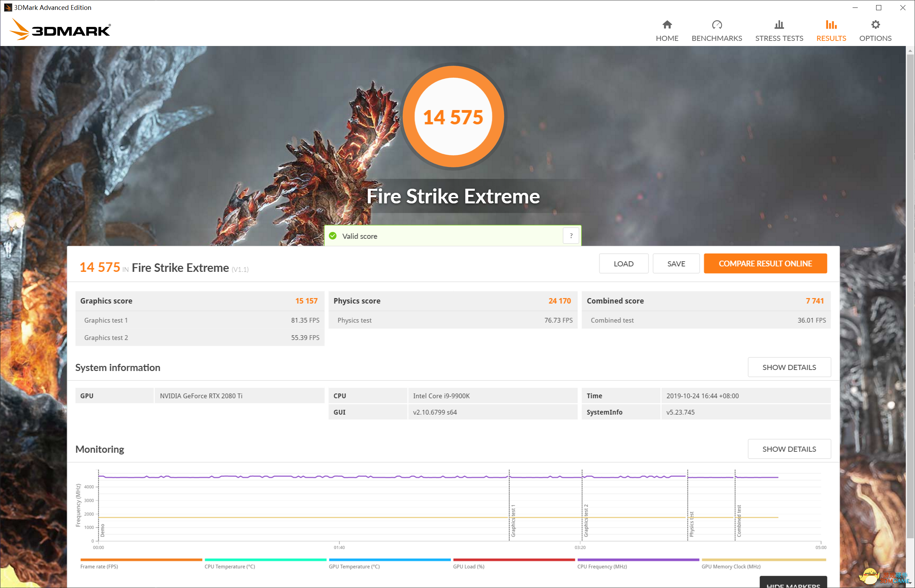Viewport: 915px width, 588px height.
Task: Click the Graphics test 2 chart marker
Action: tap(586, 520)
